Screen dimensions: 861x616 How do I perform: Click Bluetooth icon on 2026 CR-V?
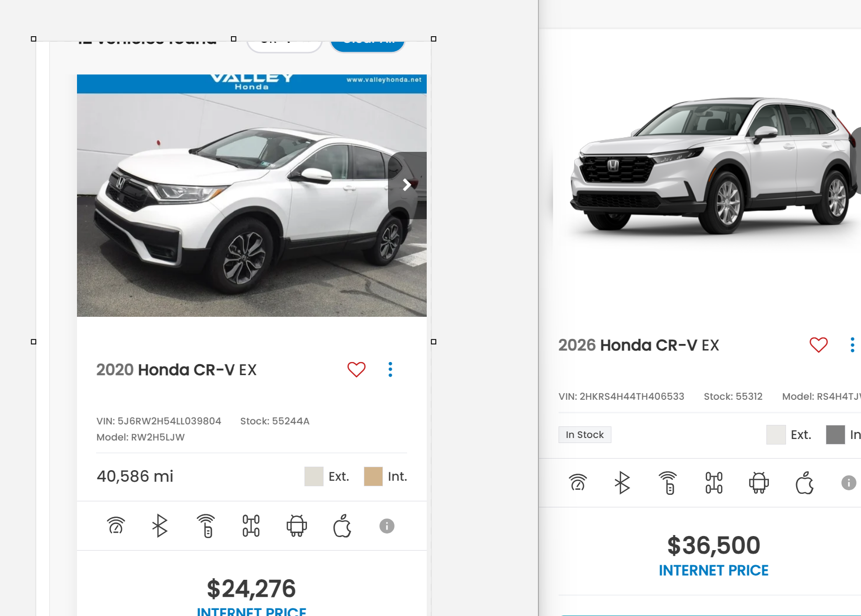coord(622,483)
